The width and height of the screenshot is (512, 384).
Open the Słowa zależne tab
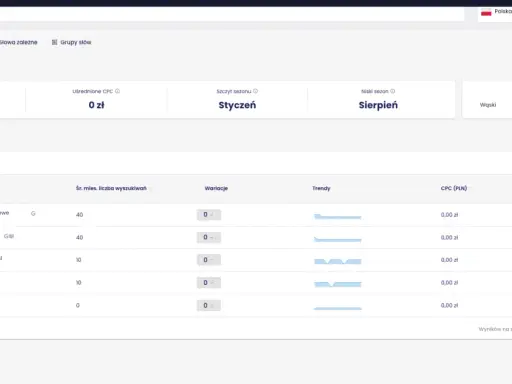click(19, 42)
